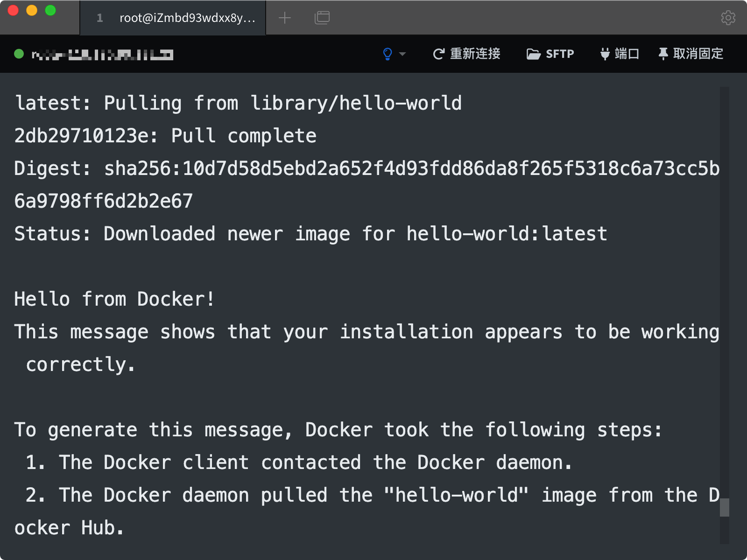Reconnect session using 重新连接 button
The height and width of the screenshot is (560, 747).
466,54
